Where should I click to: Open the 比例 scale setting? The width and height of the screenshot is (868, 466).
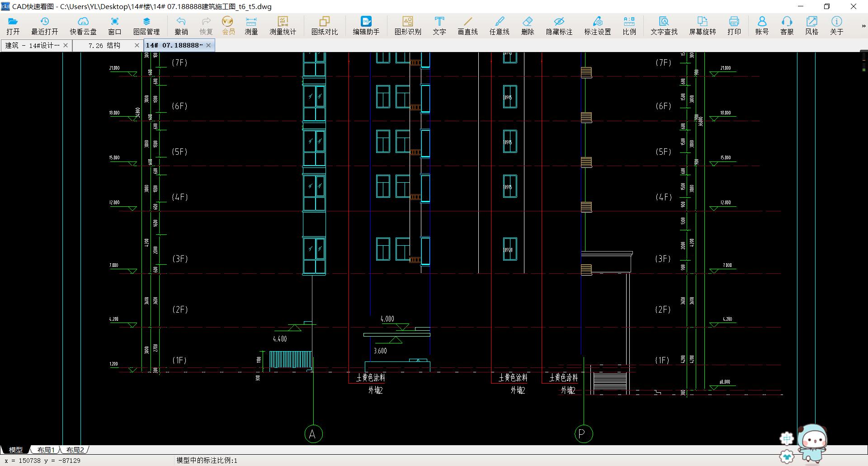629,26
